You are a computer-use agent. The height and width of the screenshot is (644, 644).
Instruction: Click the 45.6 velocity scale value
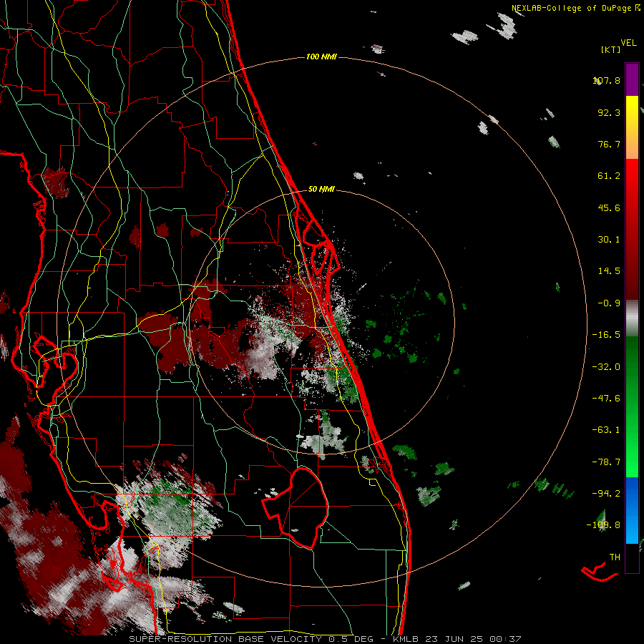point(609,208)
